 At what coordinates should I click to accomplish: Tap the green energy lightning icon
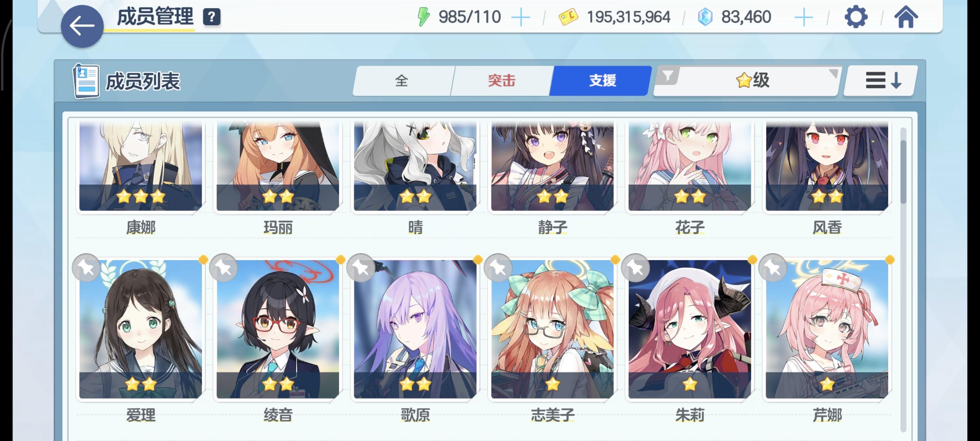(x=423, y=17)
